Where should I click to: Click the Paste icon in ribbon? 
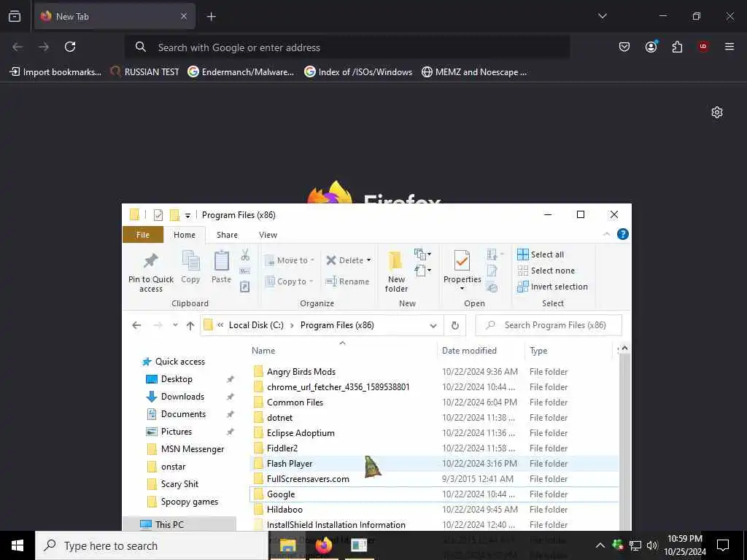pyautogui.click(x=221, y=262)
